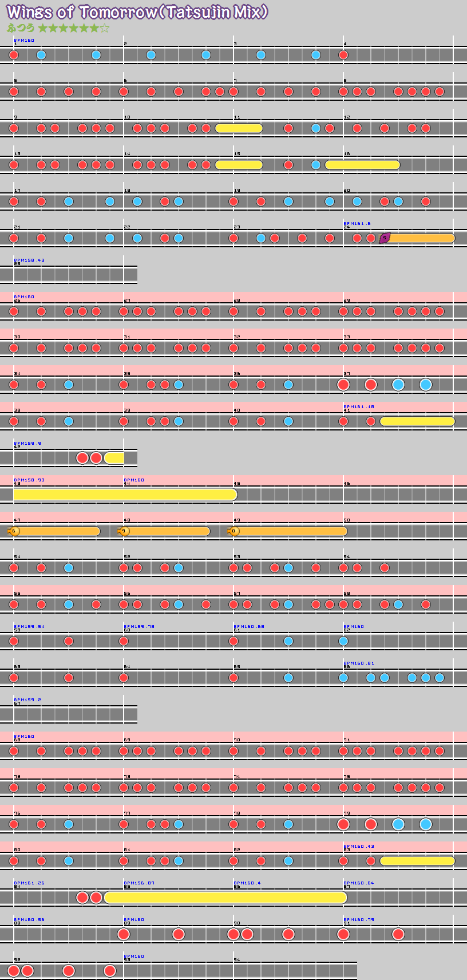Click the orange balloon note starting measure 49
Image resolution: width=467 pixels, height=980 pixels.
coord(233,531)
